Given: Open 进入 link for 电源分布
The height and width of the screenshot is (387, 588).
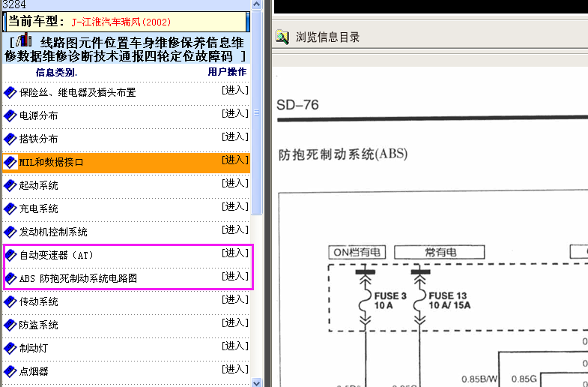Looking at the screenshot, I should (235, 113).
